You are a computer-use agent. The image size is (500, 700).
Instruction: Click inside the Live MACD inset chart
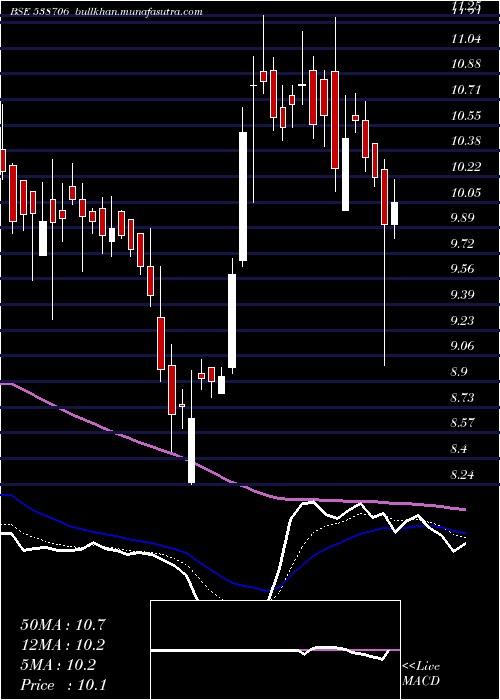coord(275,650)
